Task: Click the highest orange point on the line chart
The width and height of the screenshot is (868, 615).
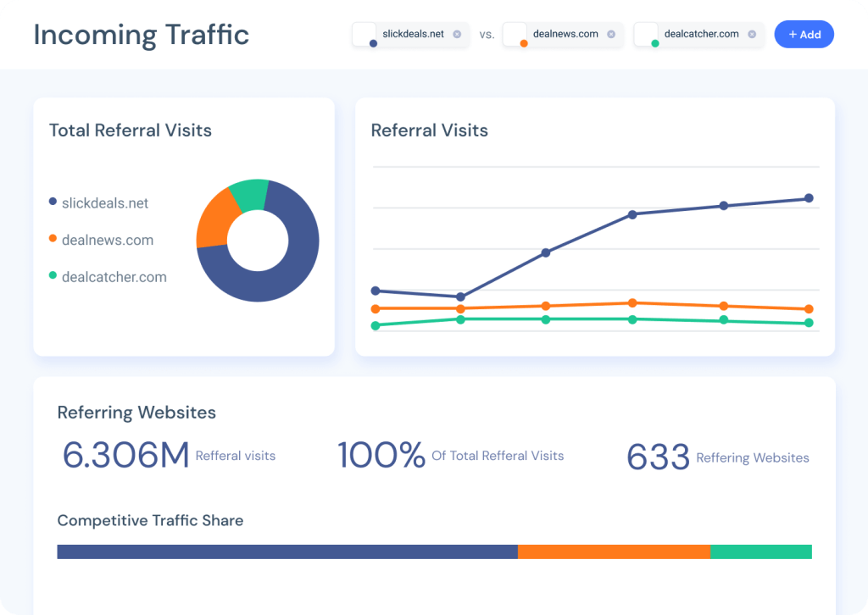Action: [632, 303]
